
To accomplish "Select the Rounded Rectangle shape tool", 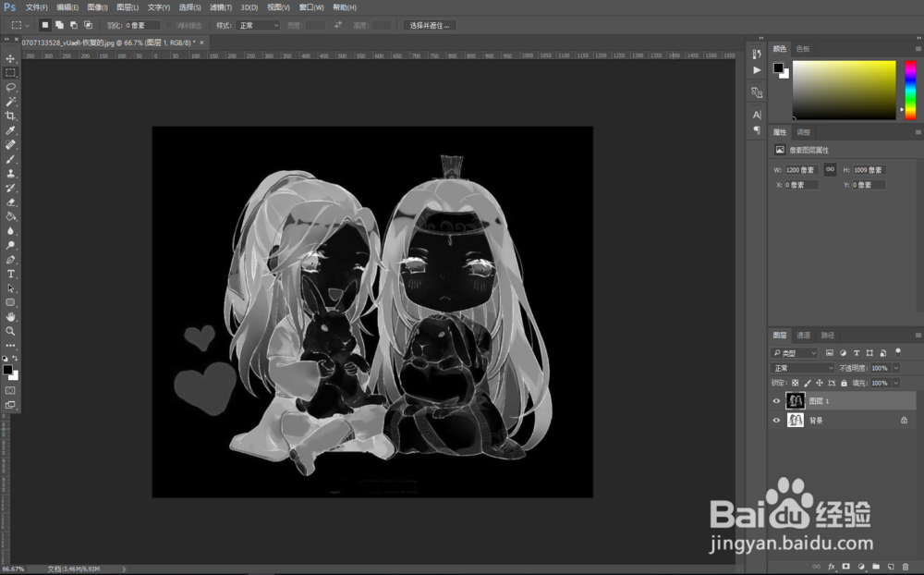I will pos(10,302).
